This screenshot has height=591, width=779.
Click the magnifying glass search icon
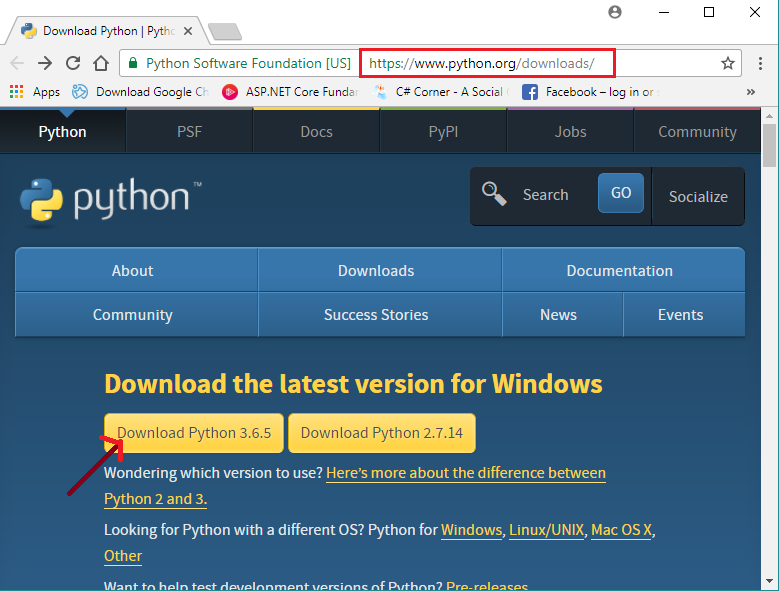494,194
